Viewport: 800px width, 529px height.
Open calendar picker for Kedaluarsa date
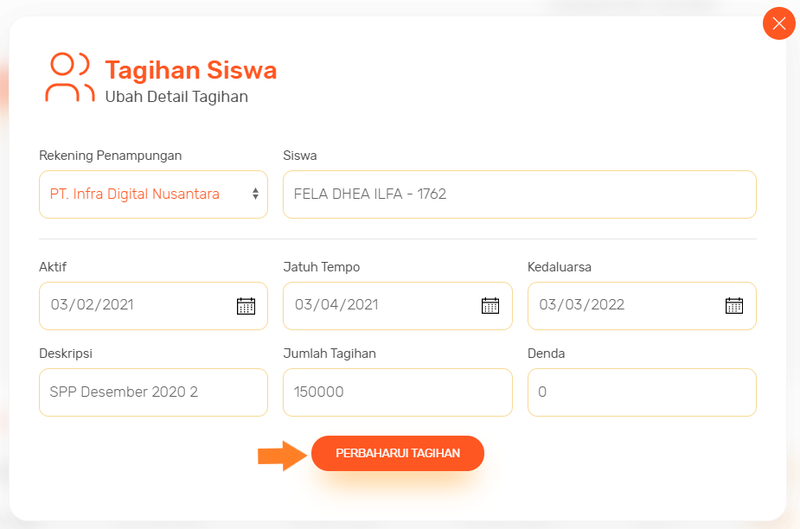(x=734, y=306)
